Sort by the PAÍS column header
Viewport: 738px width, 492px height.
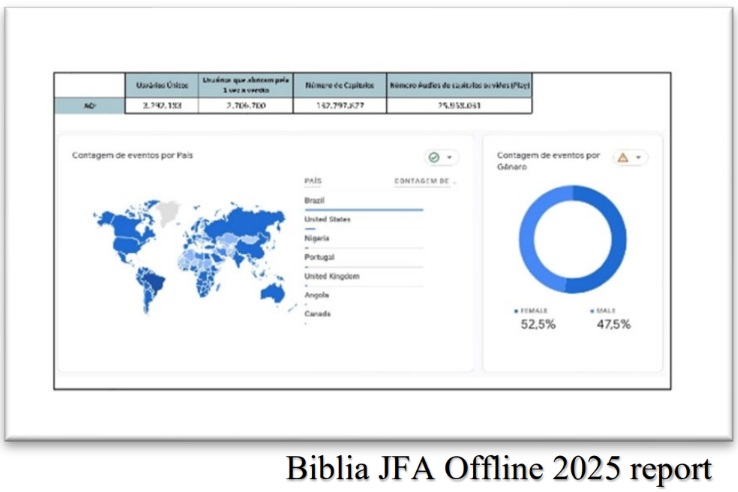[315, 181]
